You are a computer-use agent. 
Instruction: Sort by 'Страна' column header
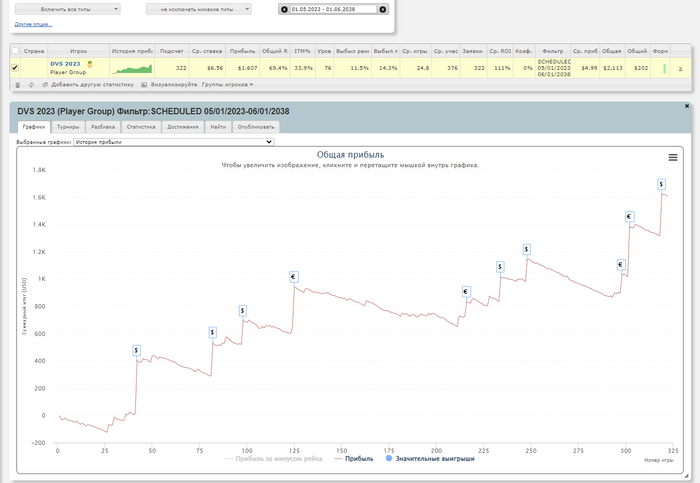(34, 51)
